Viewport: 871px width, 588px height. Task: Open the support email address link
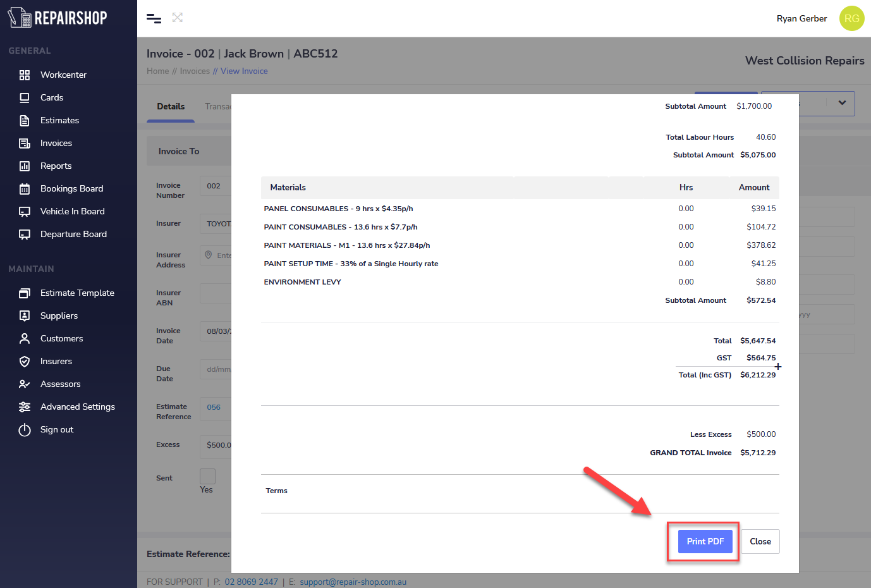pyautogui.click(x=353, y=582)
